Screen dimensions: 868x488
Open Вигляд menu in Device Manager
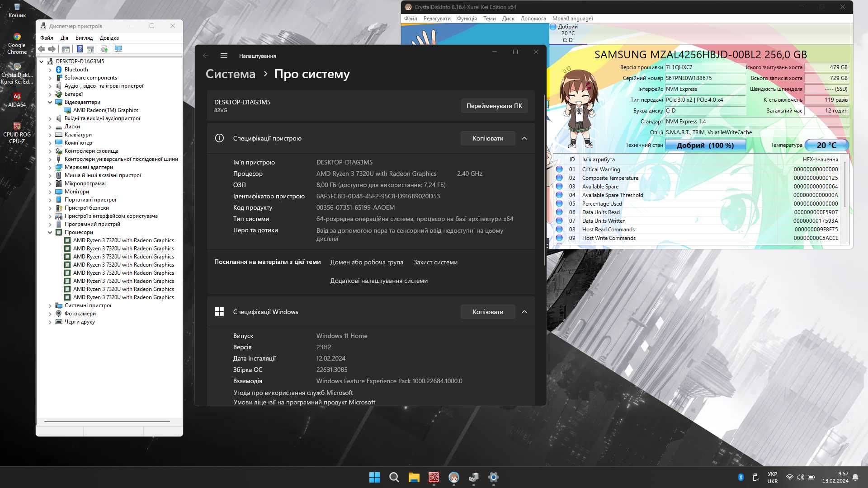[84, 38]
